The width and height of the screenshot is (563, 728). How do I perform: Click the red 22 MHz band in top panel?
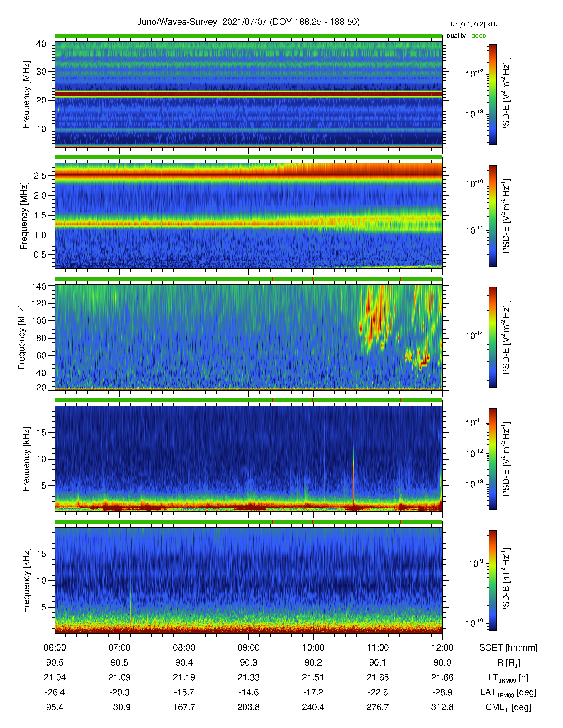coord(248,94)
